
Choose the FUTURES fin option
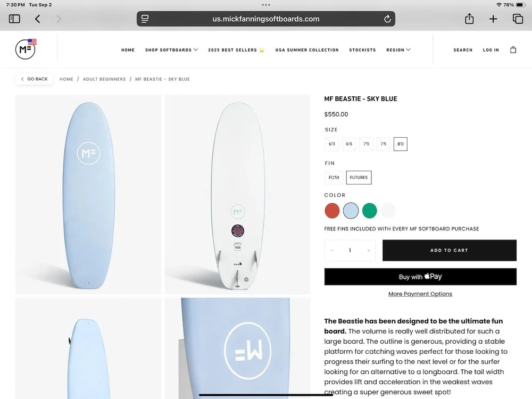pos(359,178)
